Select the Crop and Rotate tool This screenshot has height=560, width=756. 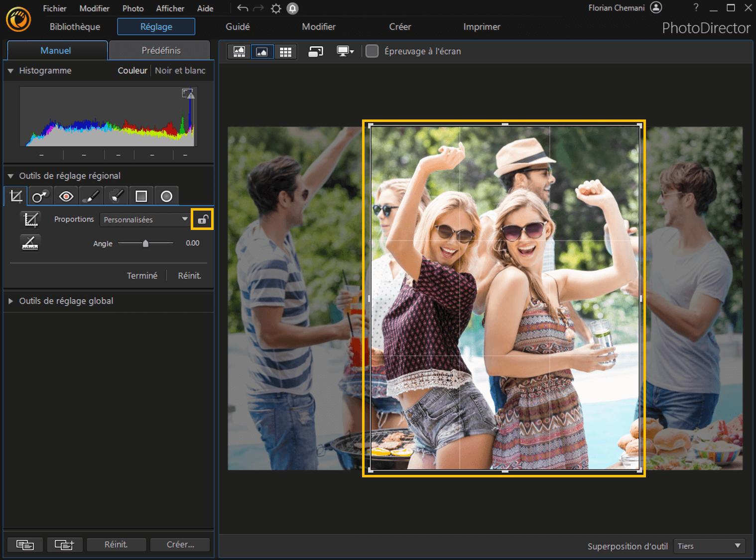point(15,196)
